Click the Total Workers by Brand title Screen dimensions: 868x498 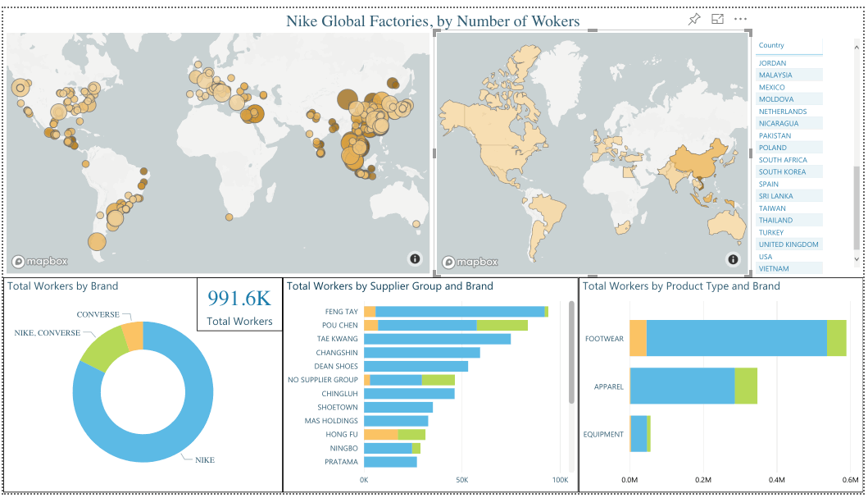[62, 286]
